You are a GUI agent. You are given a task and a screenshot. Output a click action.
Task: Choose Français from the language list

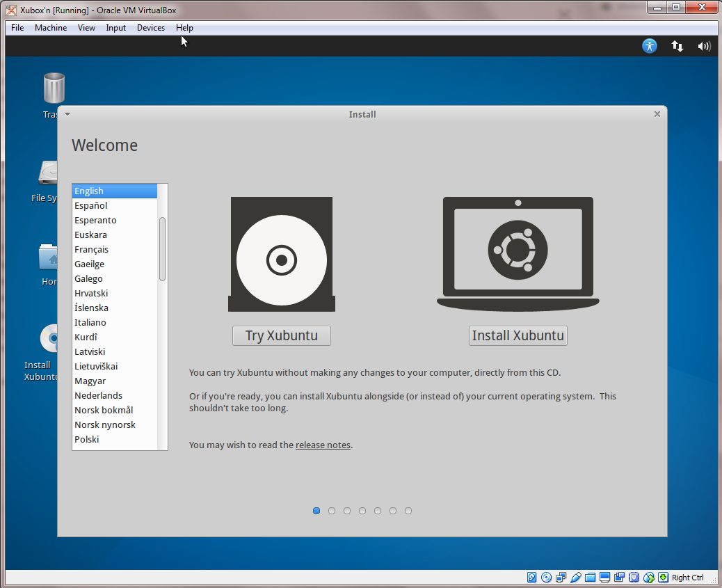(115, 249)
